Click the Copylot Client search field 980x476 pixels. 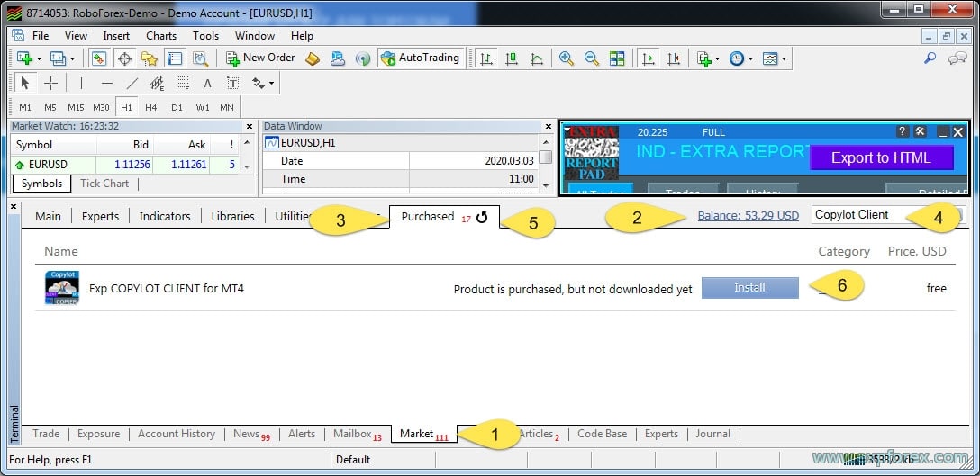tap(889, 215)
